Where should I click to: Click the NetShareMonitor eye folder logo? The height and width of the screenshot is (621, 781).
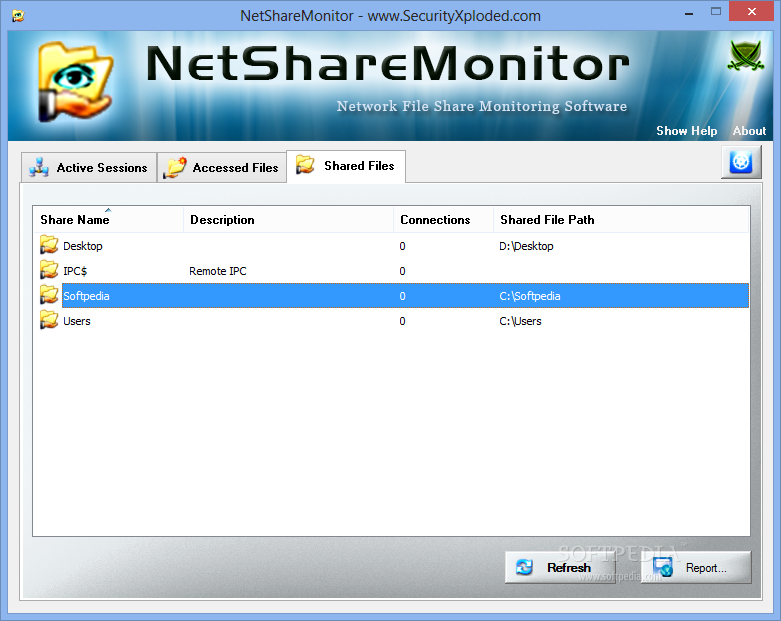[75, 82]
